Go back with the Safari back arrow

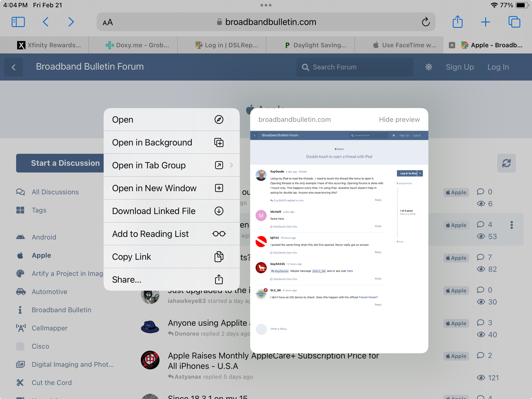tap(46, 22)
